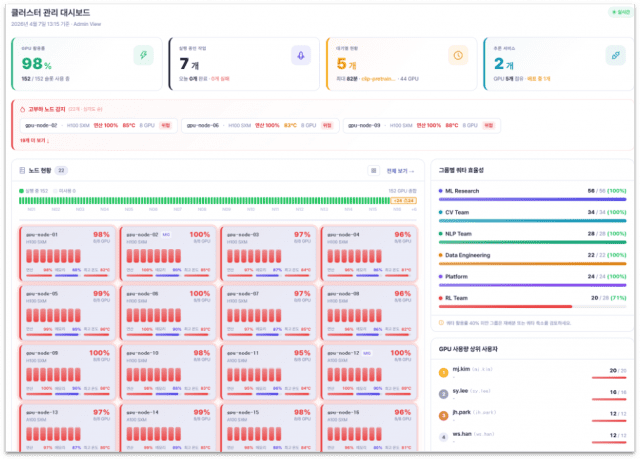Click the ws.han user name

click(462, 434)
